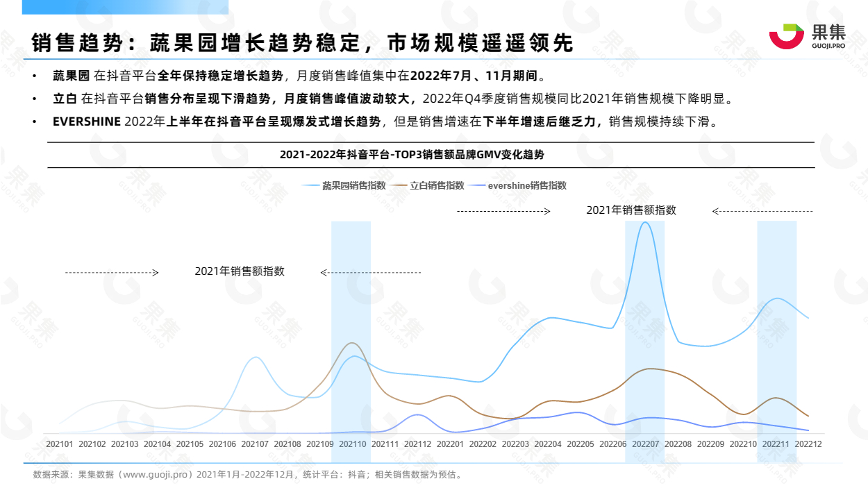Select the evershine销售指数 legend entry

[x=518, y=185]
